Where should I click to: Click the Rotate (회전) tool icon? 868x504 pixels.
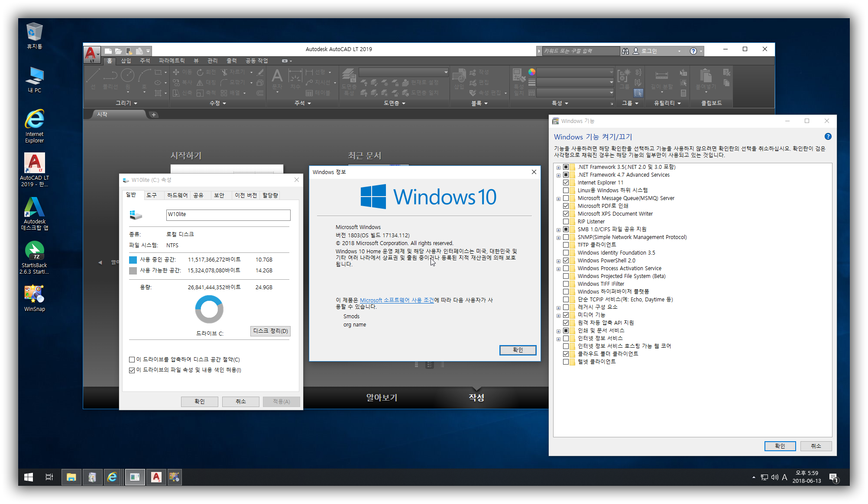200,72
